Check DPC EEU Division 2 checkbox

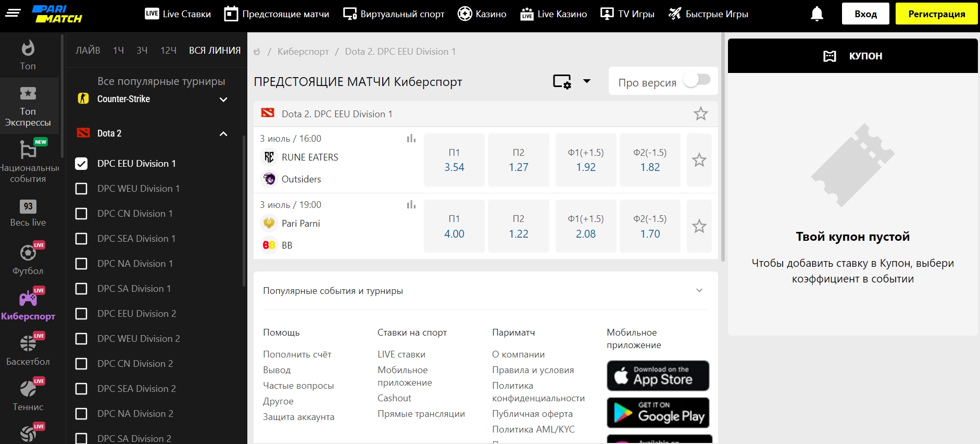pos(81,314)
